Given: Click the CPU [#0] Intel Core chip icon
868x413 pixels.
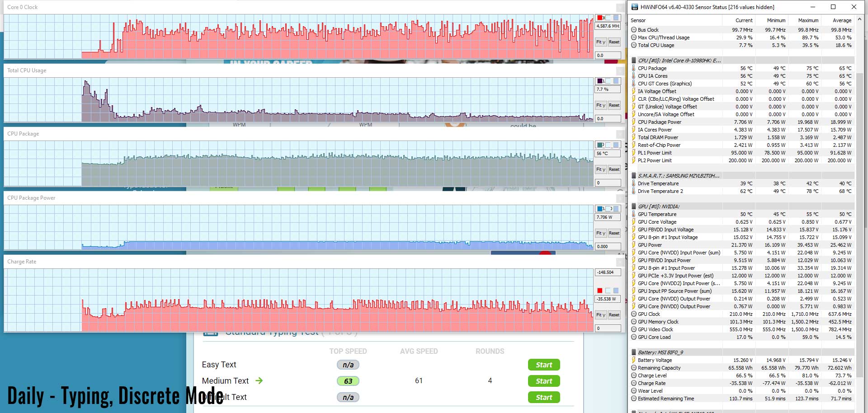Looking at the screenshot, I should click(634, 61).
